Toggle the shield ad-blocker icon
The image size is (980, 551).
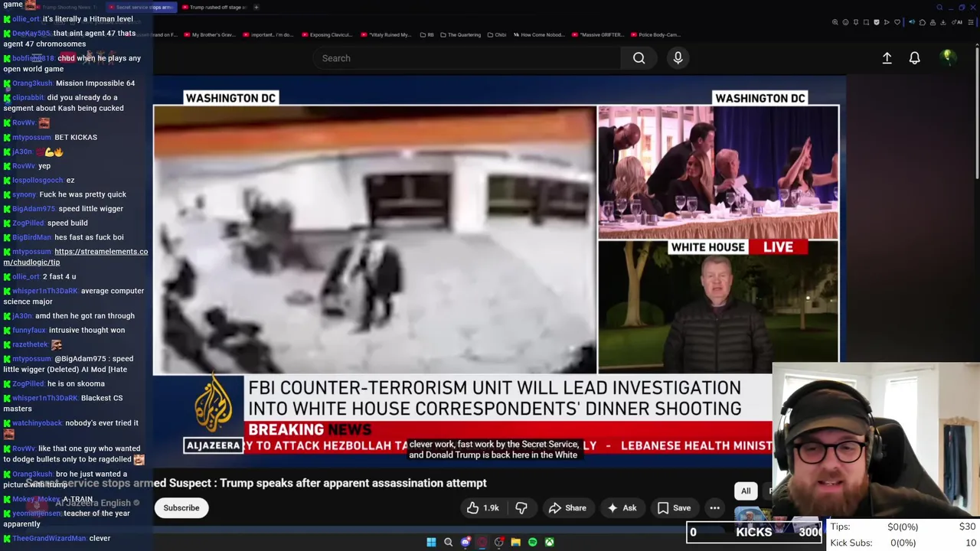[877, 22]
